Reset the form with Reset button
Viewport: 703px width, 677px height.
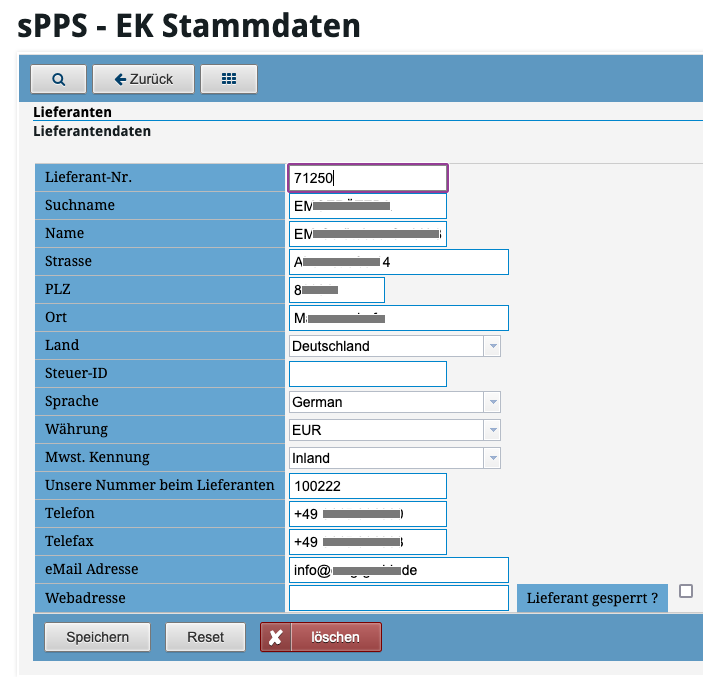(x=205, y=637)
